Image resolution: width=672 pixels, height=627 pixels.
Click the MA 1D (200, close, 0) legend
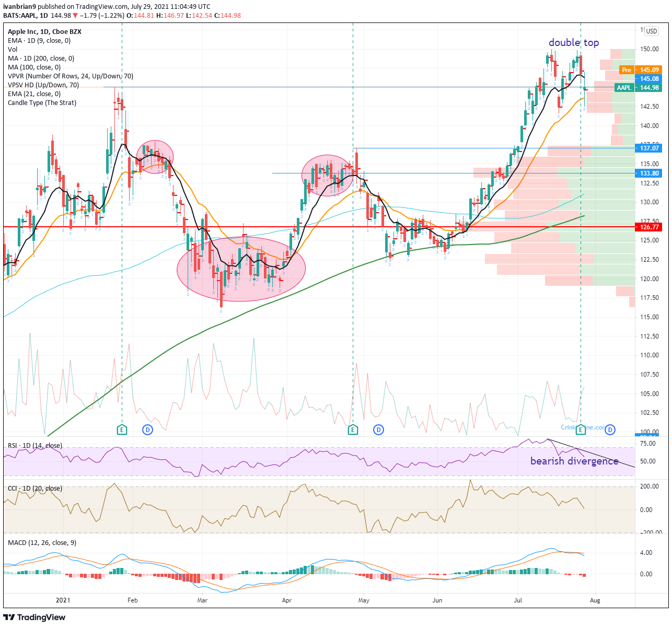point(41,59)
